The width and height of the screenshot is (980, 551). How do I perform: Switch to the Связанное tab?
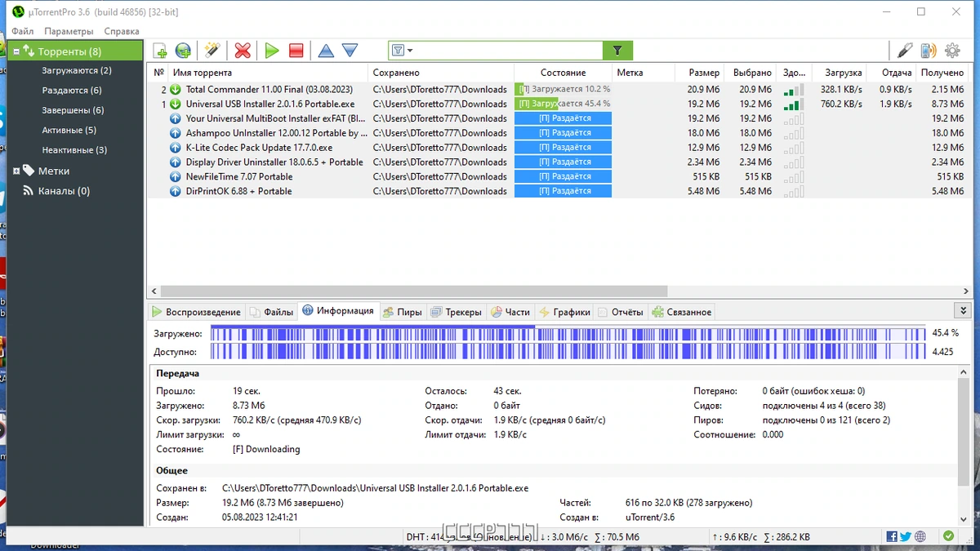coord(682,312)
